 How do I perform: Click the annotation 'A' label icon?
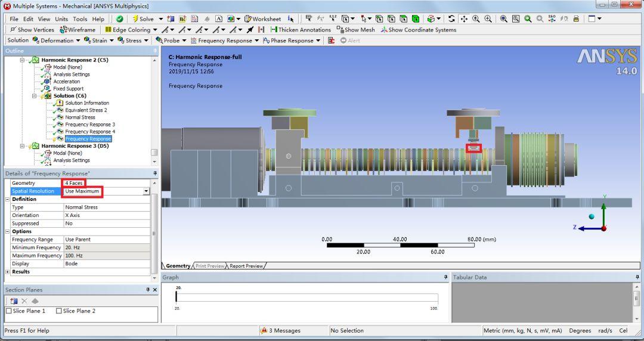coord(218,19)
